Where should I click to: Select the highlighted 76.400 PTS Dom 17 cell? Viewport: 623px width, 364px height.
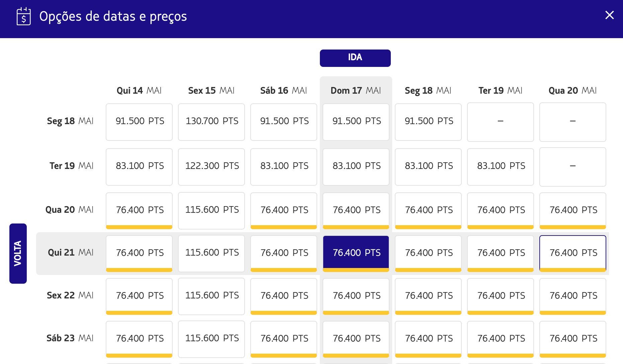[356, 253]
